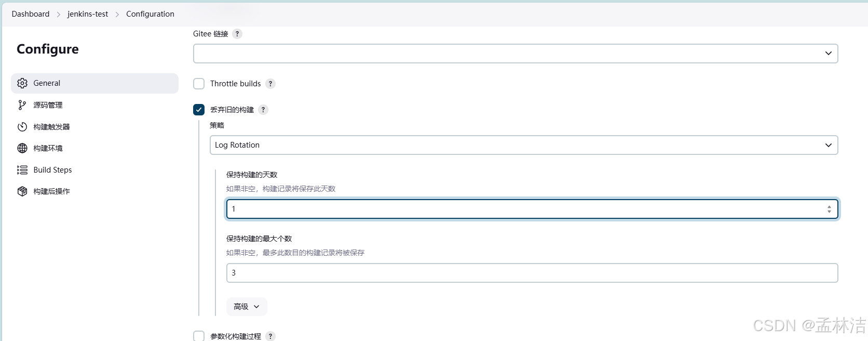Click the 源码管理 branch icon
This screenshot has height=341, width=868.
pos(22,105)
